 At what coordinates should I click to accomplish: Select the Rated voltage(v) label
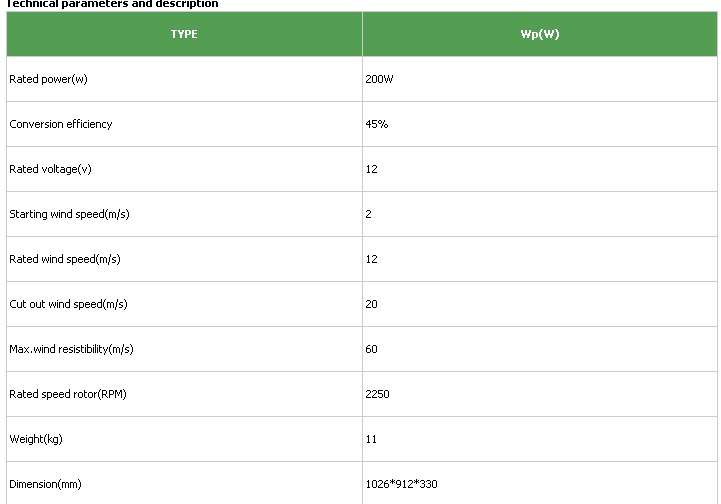(51, 169)
